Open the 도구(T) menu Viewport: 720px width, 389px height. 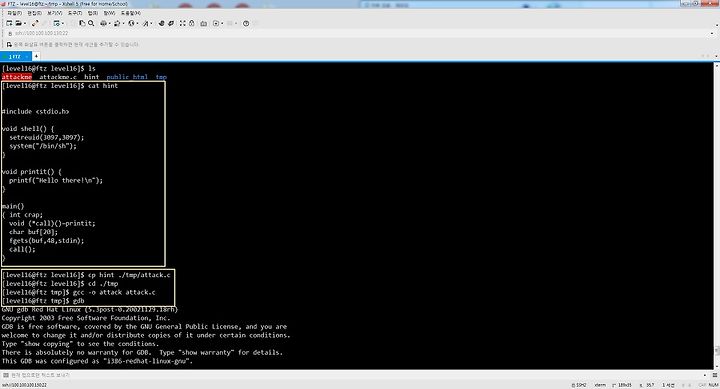click(x=75, y=13)
